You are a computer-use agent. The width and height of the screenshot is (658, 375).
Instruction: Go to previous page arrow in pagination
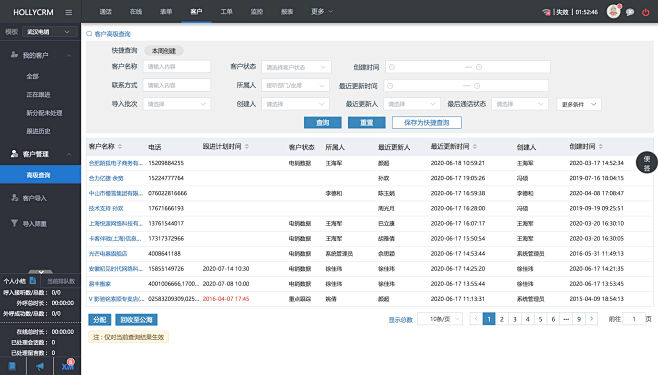click(x=476, y=319)
